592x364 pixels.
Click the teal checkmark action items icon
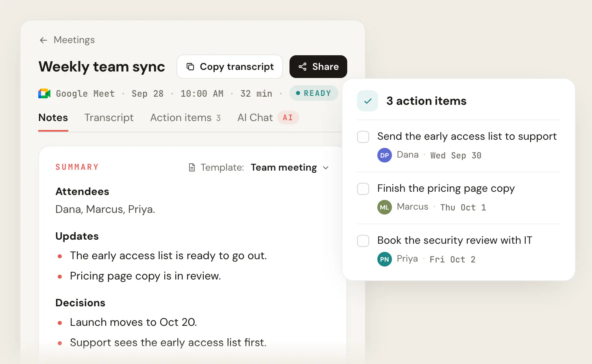[x=368, y=101]
